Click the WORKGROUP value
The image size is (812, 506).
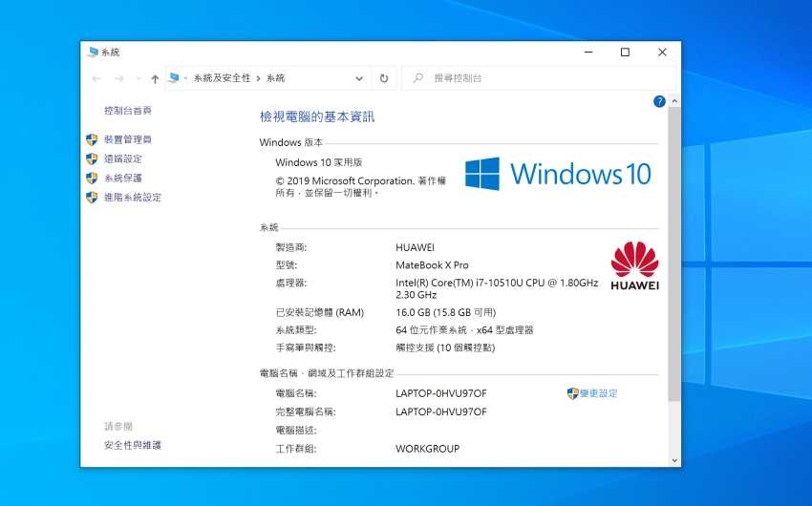point(427,449)
